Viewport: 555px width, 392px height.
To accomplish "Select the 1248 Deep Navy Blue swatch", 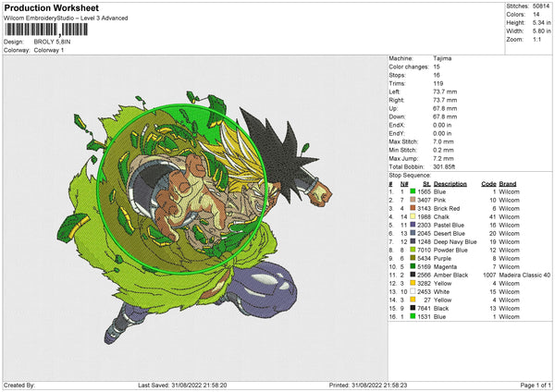I will tap(413, 241).
